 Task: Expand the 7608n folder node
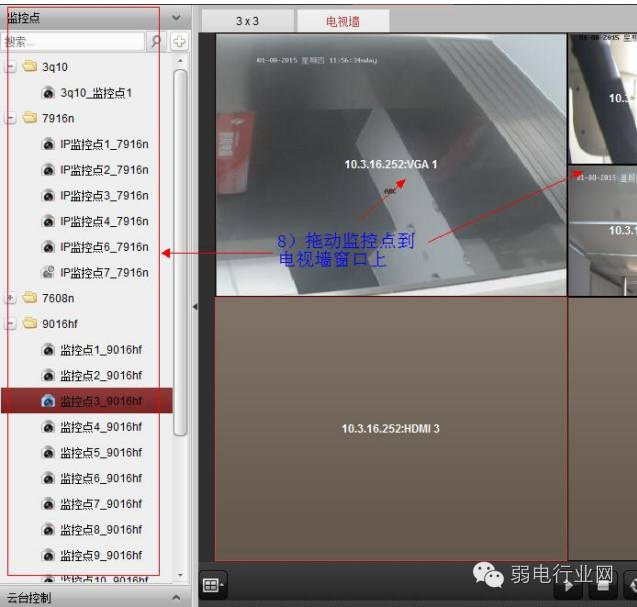tap(11, 298)
